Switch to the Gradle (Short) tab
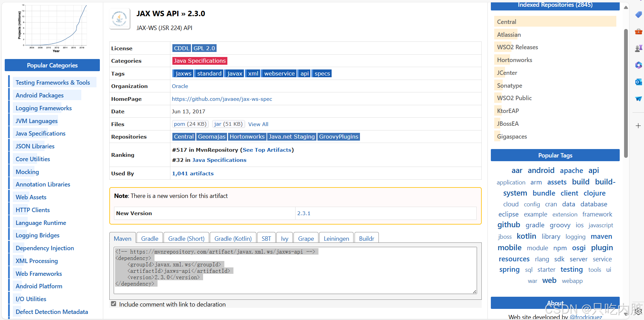644x320 pixels. point(186,238)
